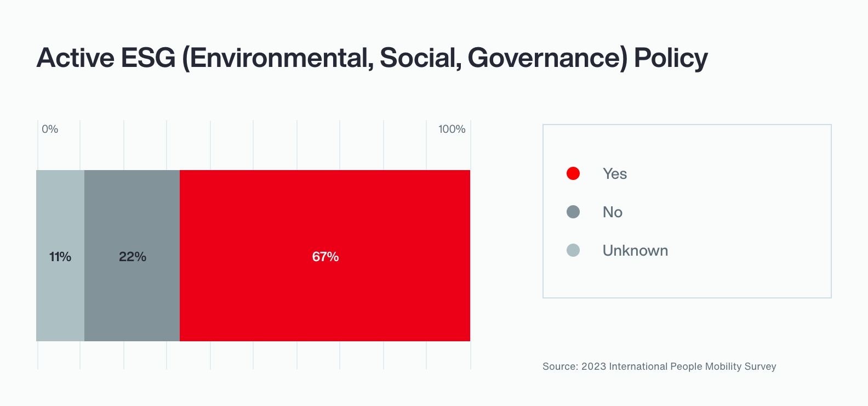Select the "Yes" legend label
The width and height of the screenshot is (868, 406).
[614, 173]
